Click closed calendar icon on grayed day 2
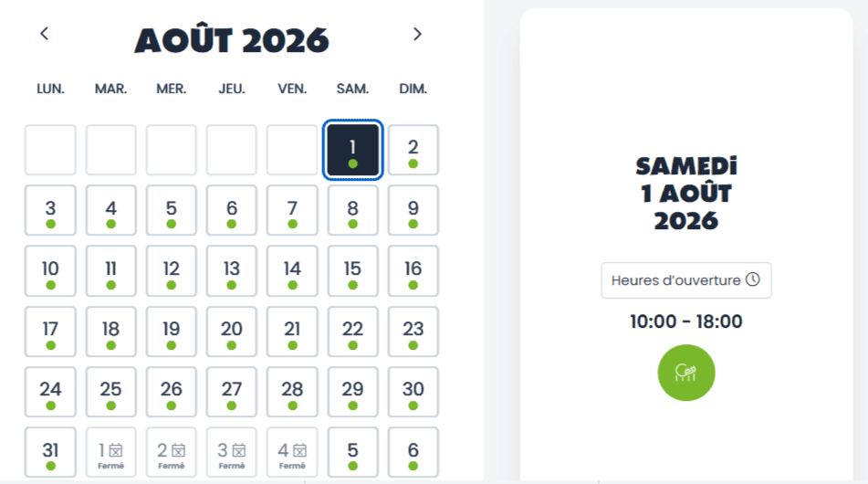 [x=178, y=450]
